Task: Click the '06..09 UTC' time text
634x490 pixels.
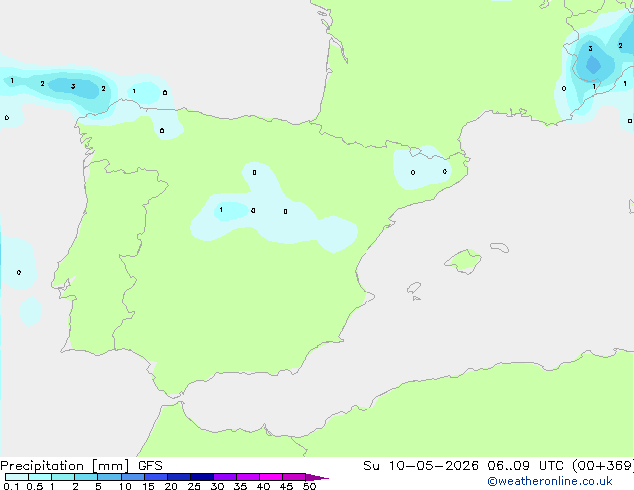Action: pos(525,466)
